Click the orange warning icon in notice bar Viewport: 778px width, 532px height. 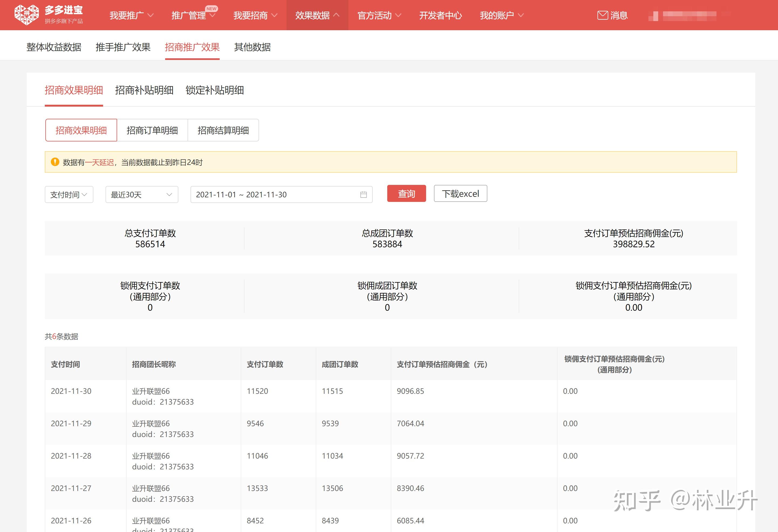click(55, 162)
